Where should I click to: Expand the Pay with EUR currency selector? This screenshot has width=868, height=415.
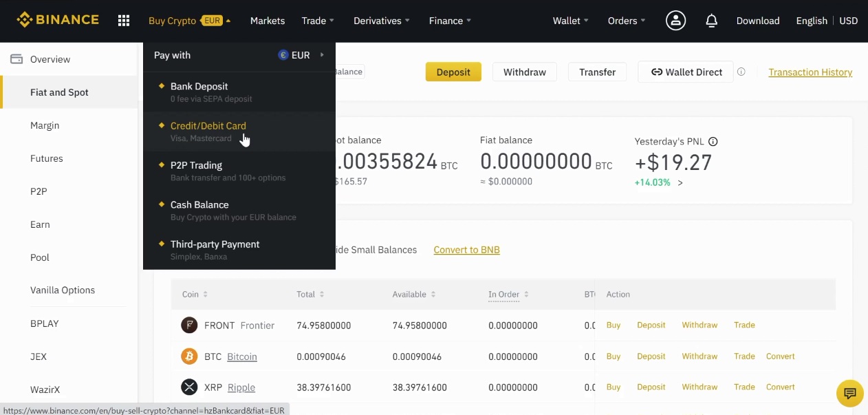click(x=301, y=55)
